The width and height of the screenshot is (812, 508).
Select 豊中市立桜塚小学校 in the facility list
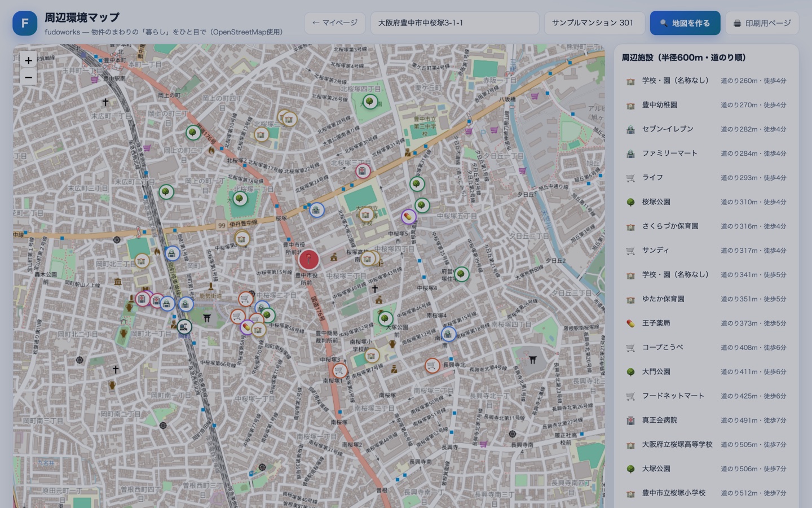point(706,493)
